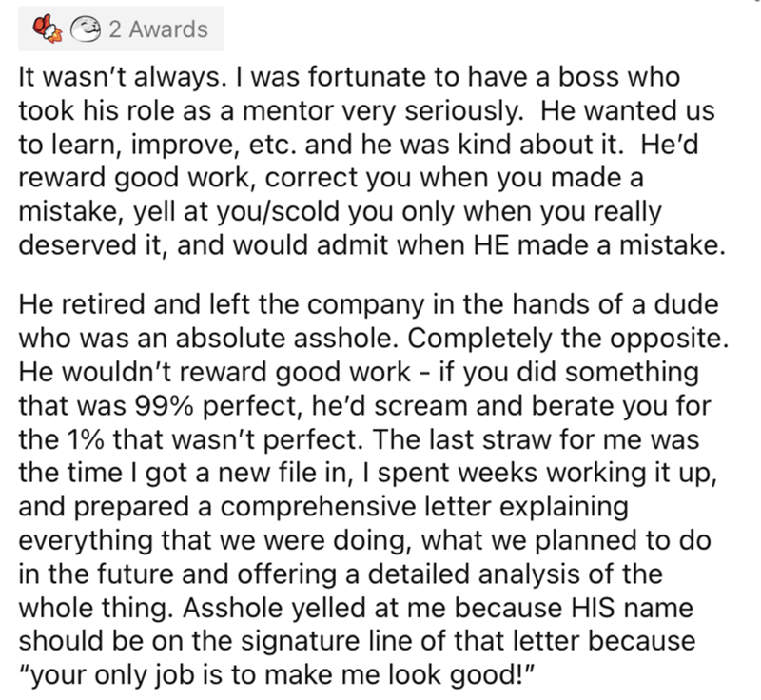Click the red rocket award icon
761x700 pixels.
tap(46, 29)
